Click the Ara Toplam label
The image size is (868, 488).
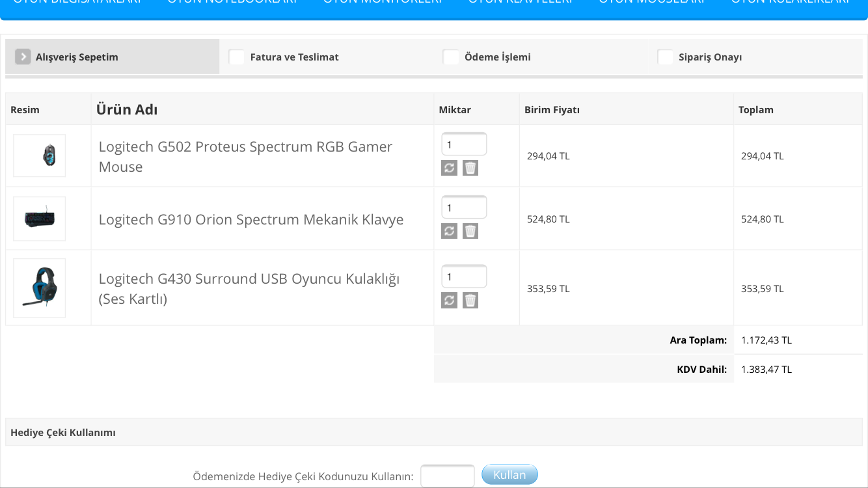coord(698,340)
